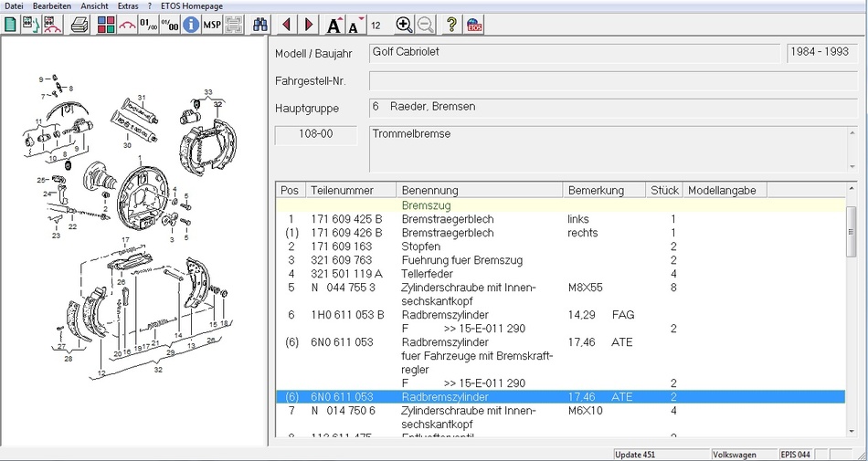Click the Golf Cabriolet model field
The height and width of the screenshot is (461, 868).
[x=575, y=54]
